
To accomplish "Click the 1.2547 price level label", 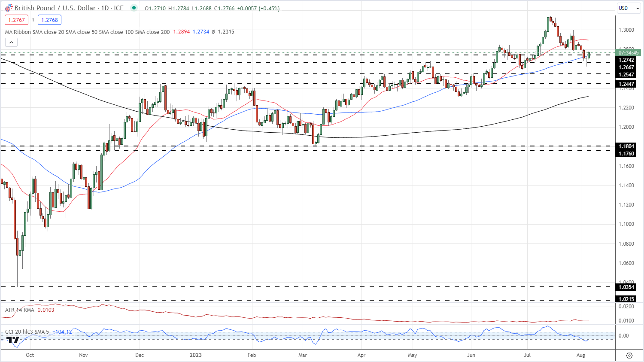I will tap(626, 75).
